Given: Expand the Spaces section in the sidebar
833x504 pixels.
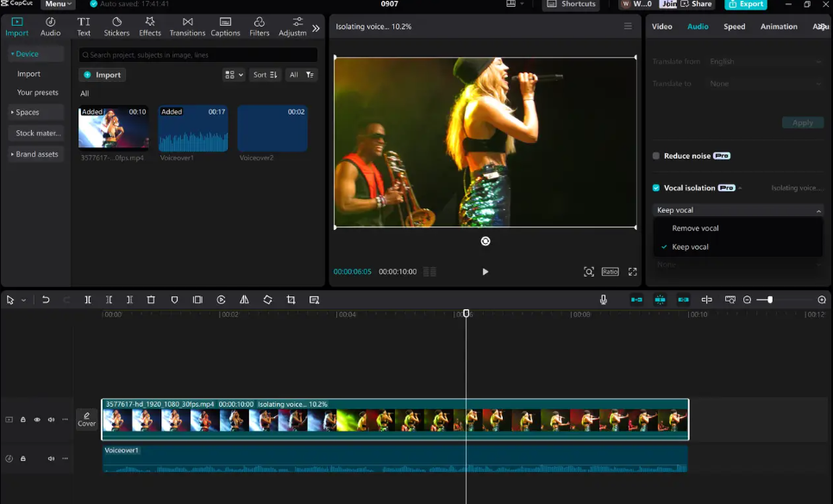Looking at the screenshot, I should 28,112.
